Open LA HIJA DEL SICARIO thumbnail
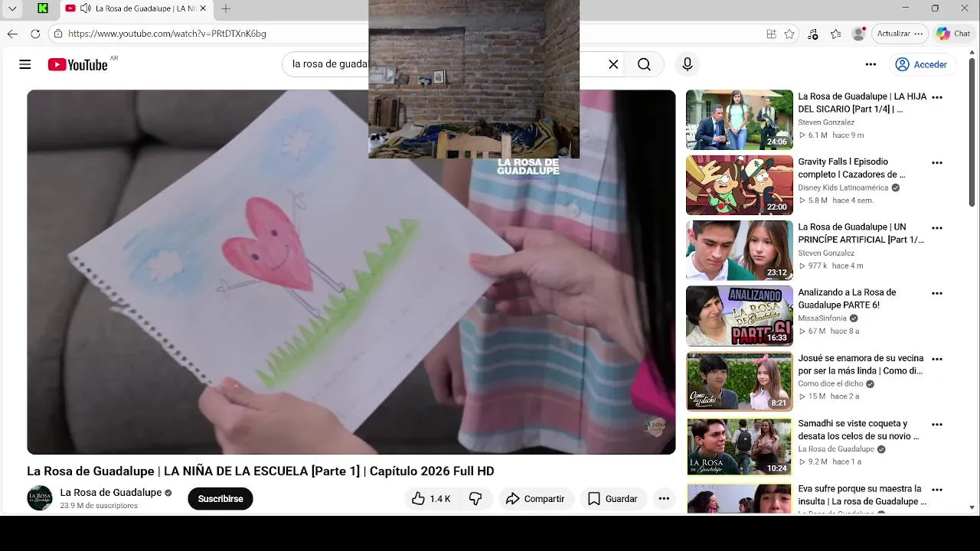The height and width of the screenshot is (551, 980). (x=740, y=119)
